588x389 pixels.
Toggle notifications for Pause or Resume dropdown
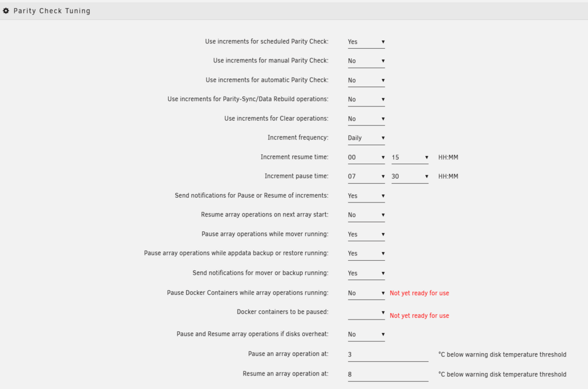(366, 196)
